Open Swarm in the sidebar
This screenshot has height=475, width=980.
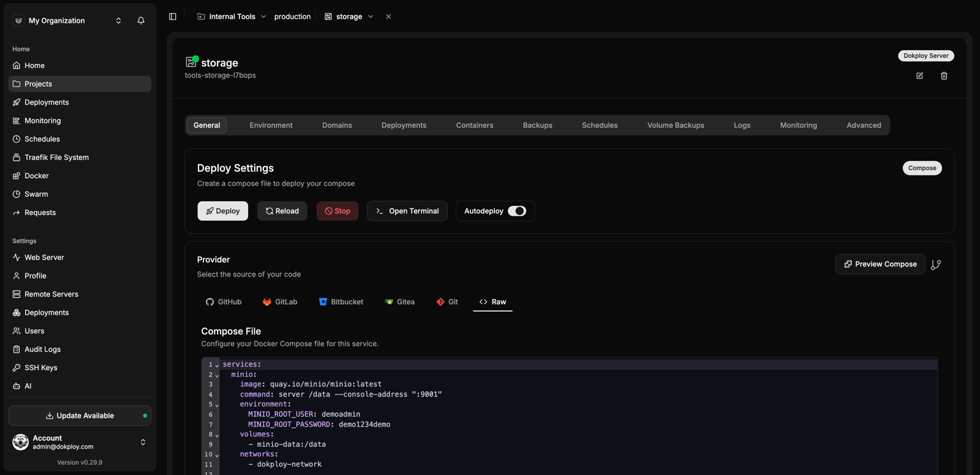point(80,194)
